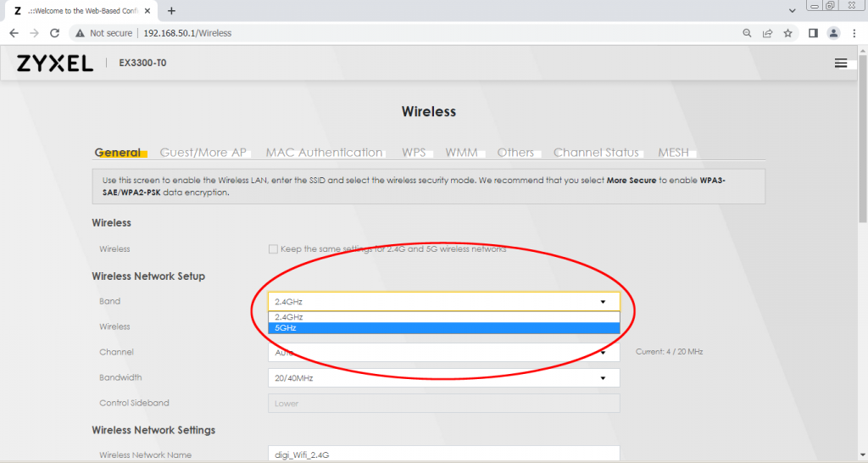
Task: Bookmark this page with star icon
Action: tap(787, 33)
